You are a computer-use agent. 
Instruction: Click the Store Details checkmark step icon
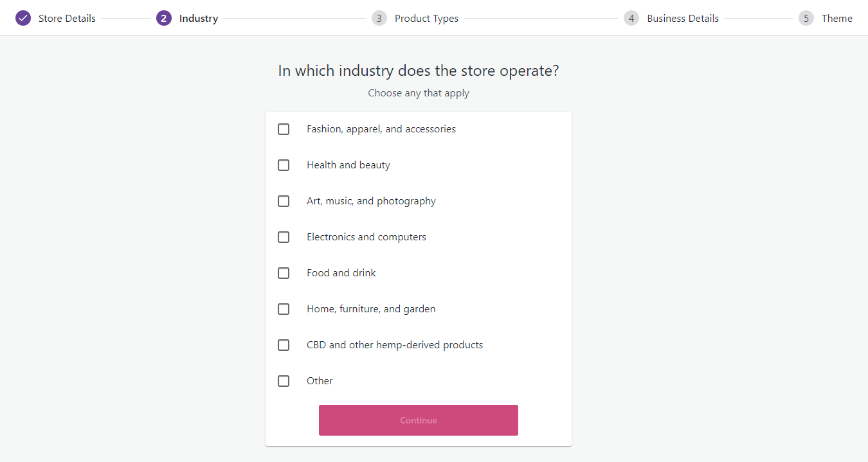tap(23, 18)
